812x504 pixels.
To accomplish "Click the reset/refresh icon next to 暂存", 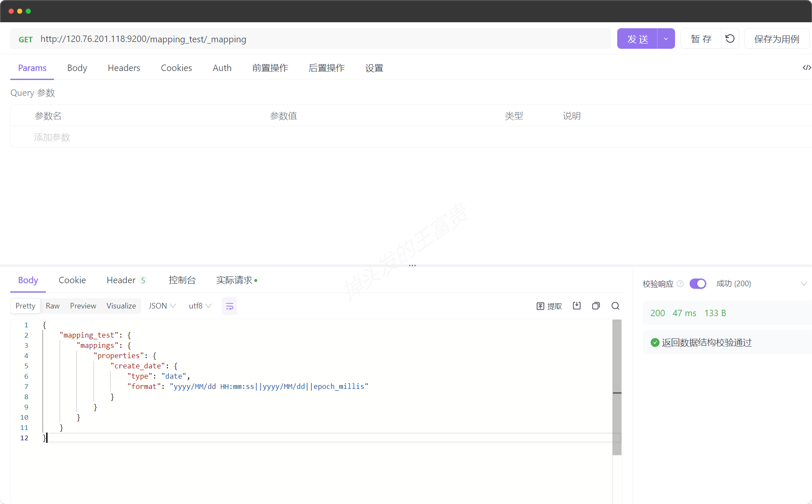I will pyautogui.click(x=730, y=39).
